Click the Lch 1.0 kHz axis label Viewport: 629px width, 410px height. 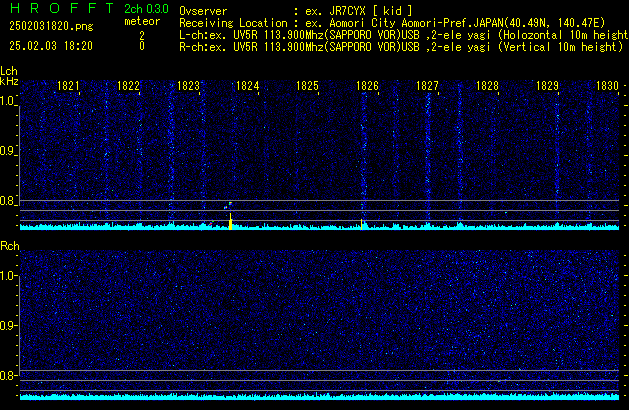click(7, 101)
